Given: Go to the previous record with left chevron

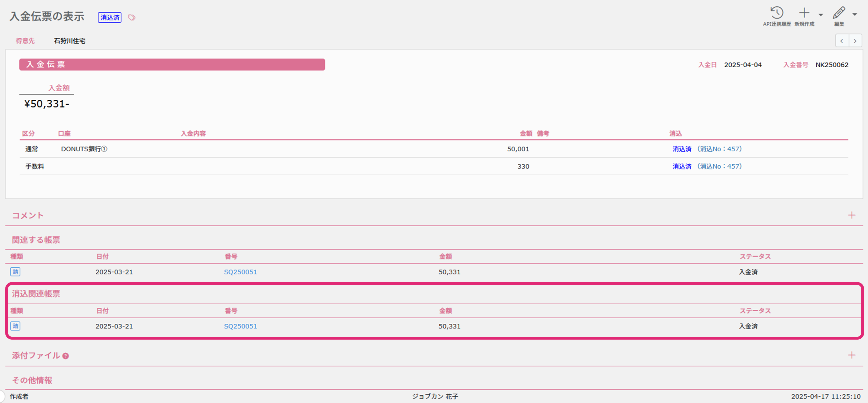Looking at the screenshot, I should pos(842,41).
